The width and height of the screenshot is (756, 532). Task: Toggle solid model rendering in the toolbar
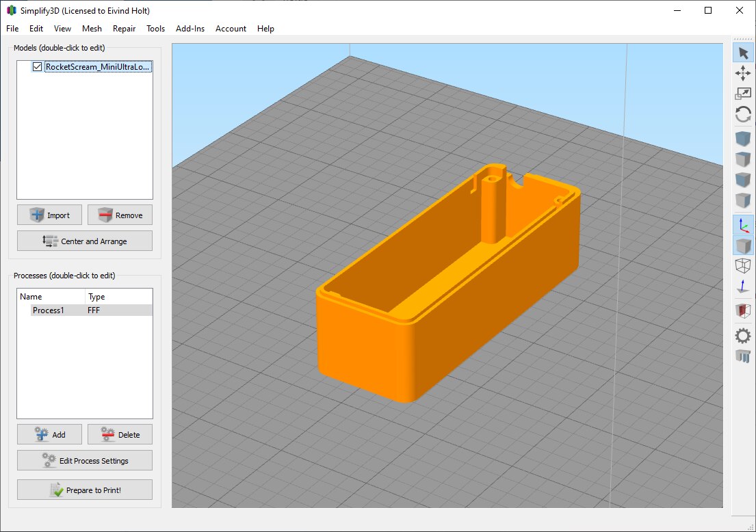point(743,245)
